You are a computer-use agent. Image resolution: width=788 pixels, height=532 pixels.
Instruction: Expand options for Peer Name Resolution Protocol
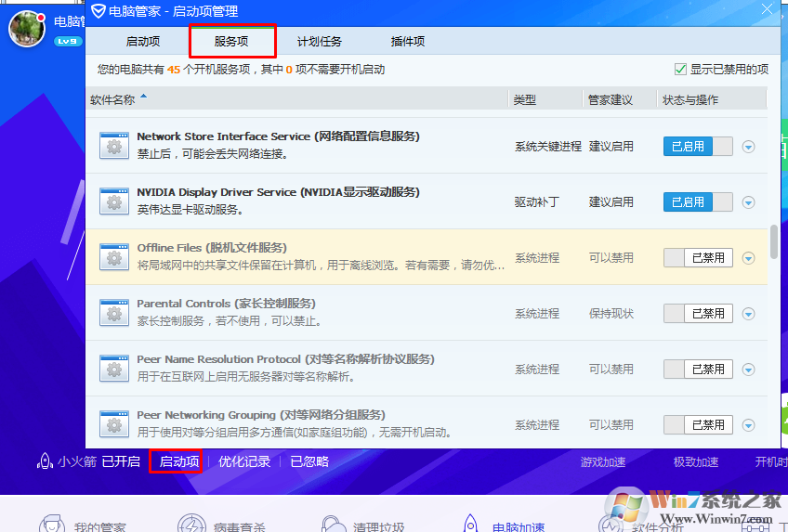tap(748, 370)
